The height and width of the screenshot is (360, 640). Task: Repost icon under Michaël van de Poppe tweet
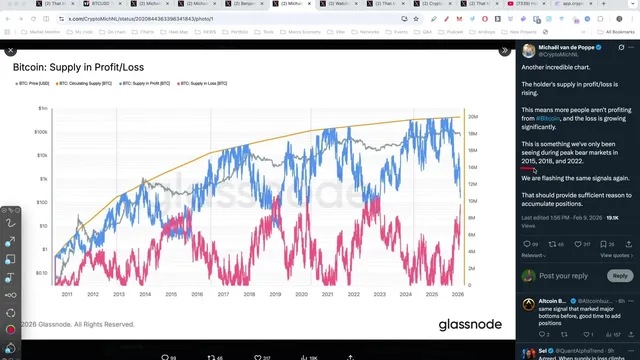pyautogui.click(x=552, y=244)
